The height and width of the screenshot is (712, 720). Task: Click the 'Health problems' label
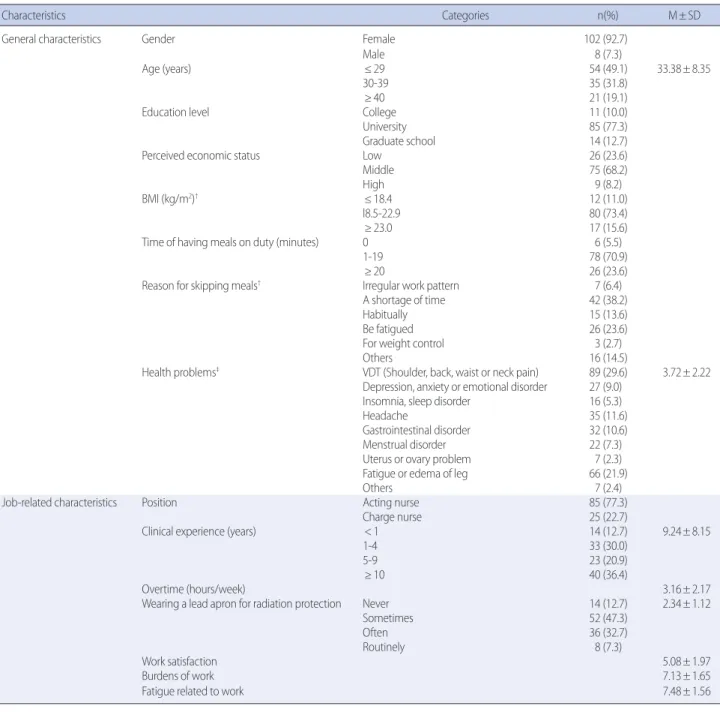[x=180, y=372]
